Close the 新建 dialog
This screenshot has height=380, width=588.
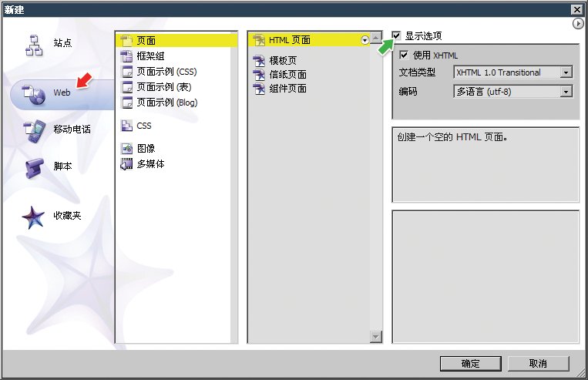click(x=577, y=9)
